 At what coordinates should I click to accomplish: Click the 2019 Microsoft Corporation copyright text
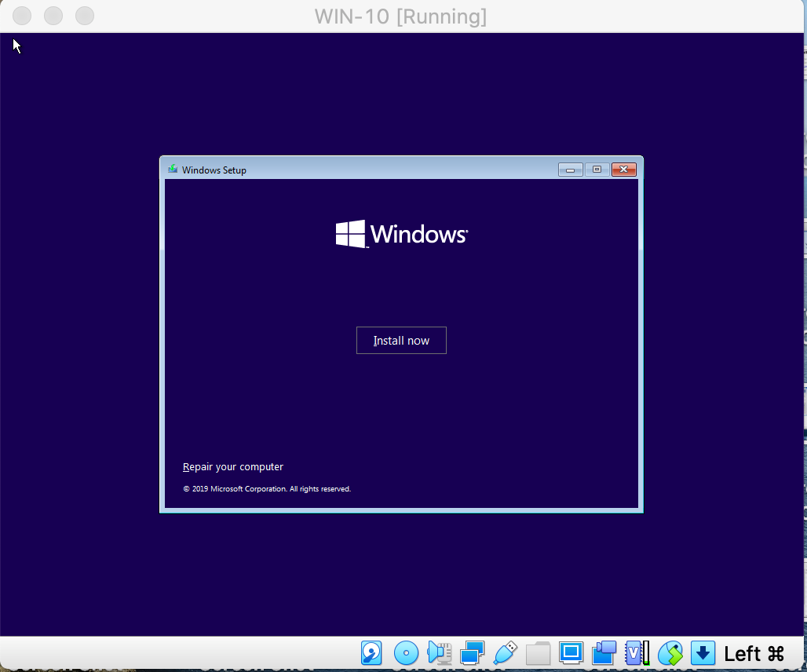tap(267, 489)
